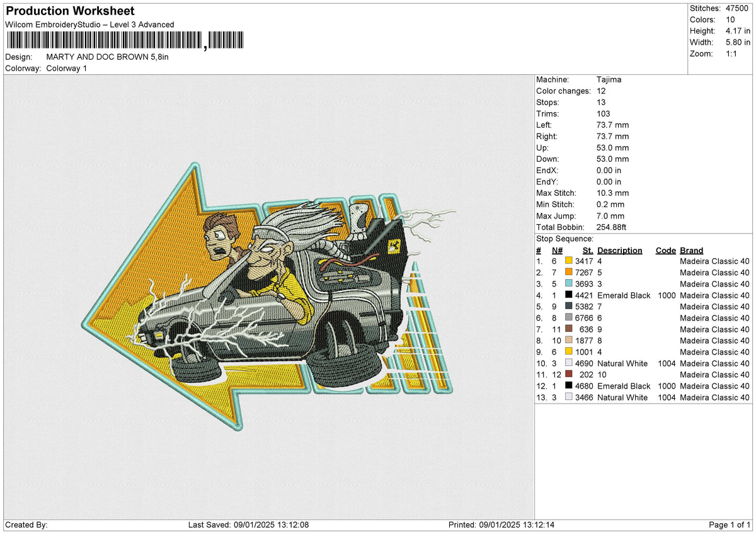Click the 'EndY:' label

pyautogui.click(x=547, y=181)
